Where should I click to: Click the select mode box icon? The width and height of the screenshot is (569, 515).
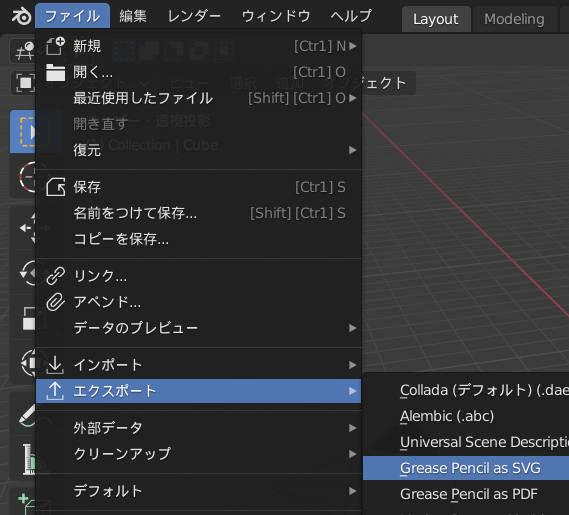(24, 83)
